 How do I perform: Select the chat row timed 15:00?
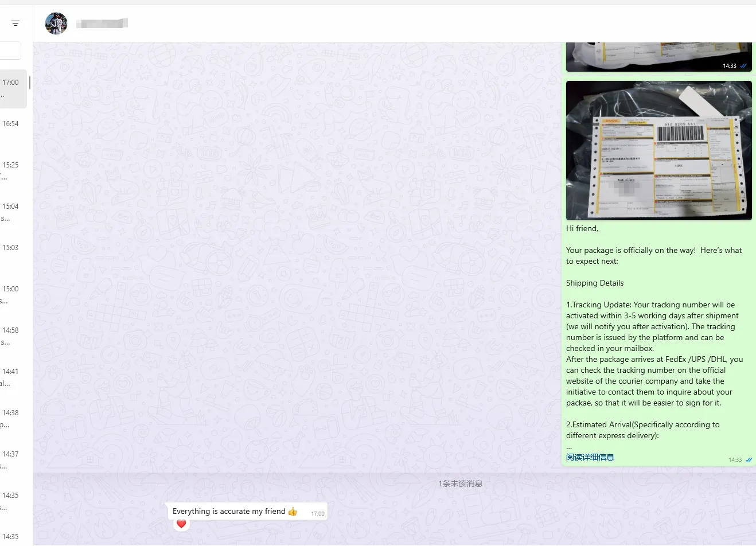13,294
